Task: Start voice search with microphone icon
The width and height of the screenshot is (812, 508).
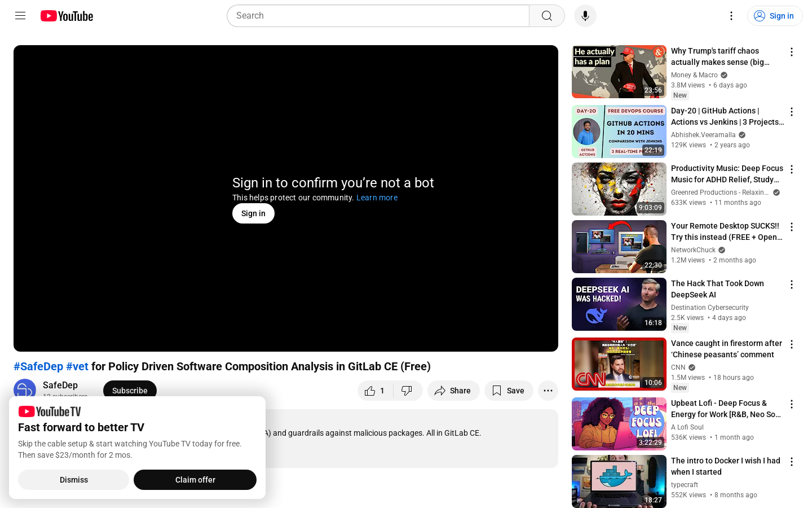Action: pos(585,16)
